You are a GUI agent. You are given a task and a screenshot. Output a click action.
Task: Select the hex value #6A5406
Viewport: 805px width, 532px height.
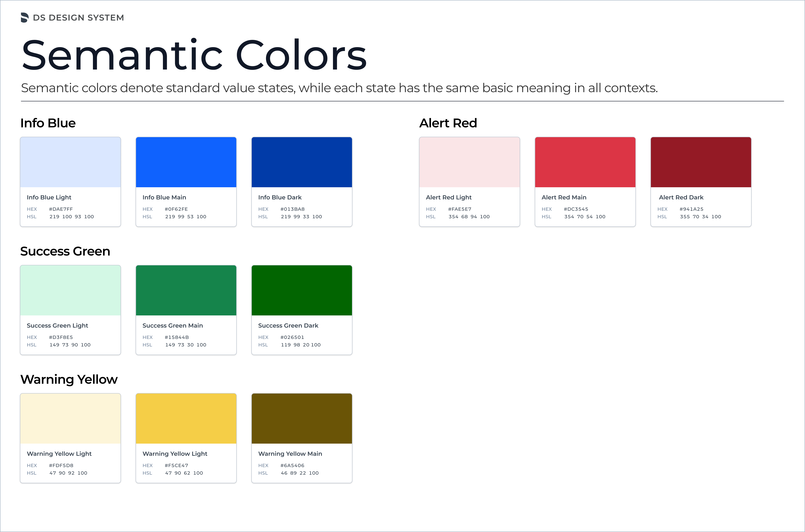(292, 465)
